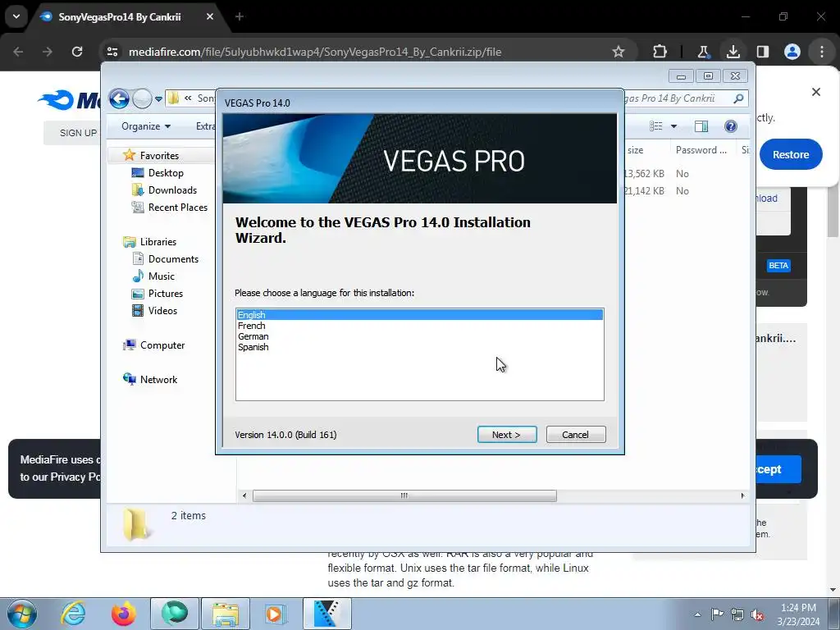Viewport: 840px width, 630px height.
Task: Open Chrome three-dot menu
Action: [x=822, y=52]
